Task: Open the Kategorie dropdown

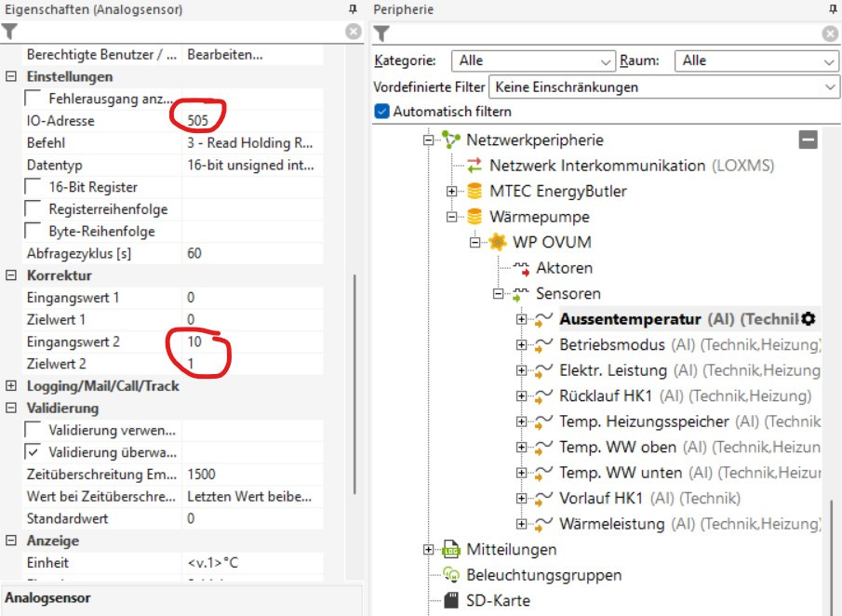Action: [533, 61]
